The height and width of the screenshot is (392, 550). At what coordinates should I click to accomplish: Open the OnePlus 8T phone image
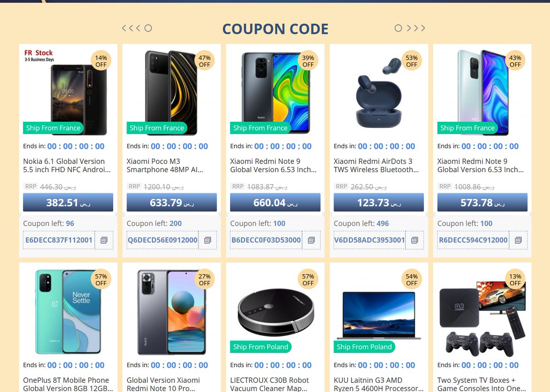tap(68, 311)
